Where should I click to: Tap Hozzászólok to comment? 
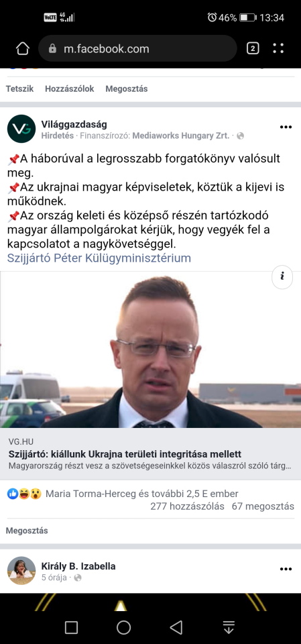coord(70,89)
